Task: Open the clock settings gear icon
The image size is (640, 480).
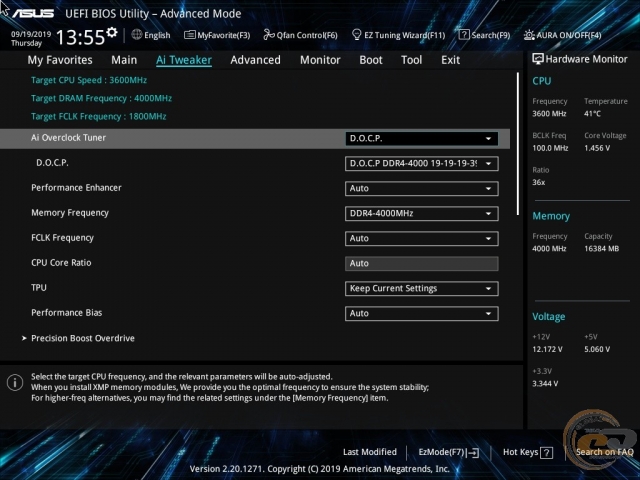Action: tap(111, 32)
